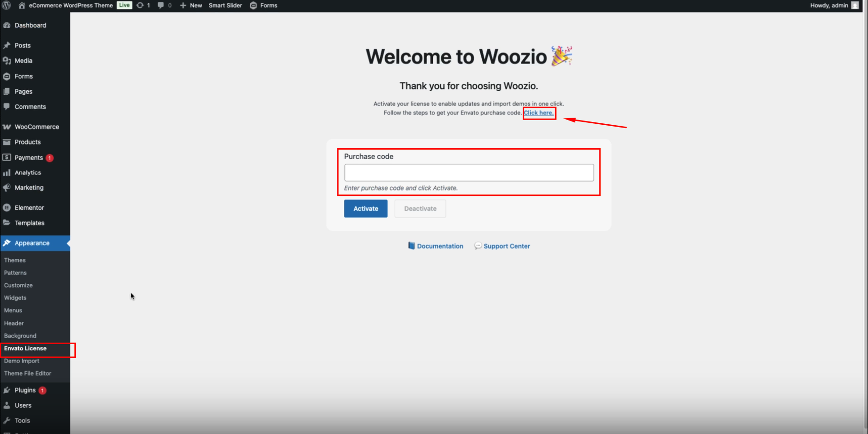The height and width of the screenshot is (434, 868).
Task: Select Envato License submenu item
Action: tap(25, 348)
